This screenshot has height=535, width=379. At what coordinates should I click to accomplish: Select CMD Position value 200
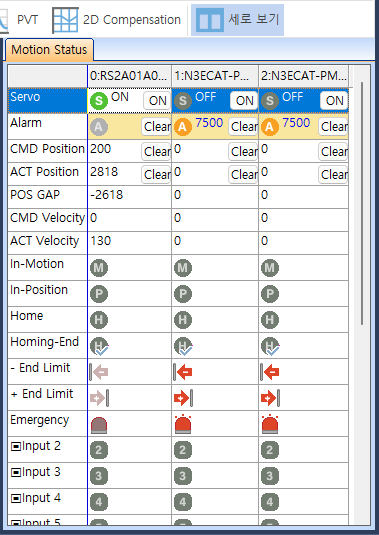tap(101, 149)
